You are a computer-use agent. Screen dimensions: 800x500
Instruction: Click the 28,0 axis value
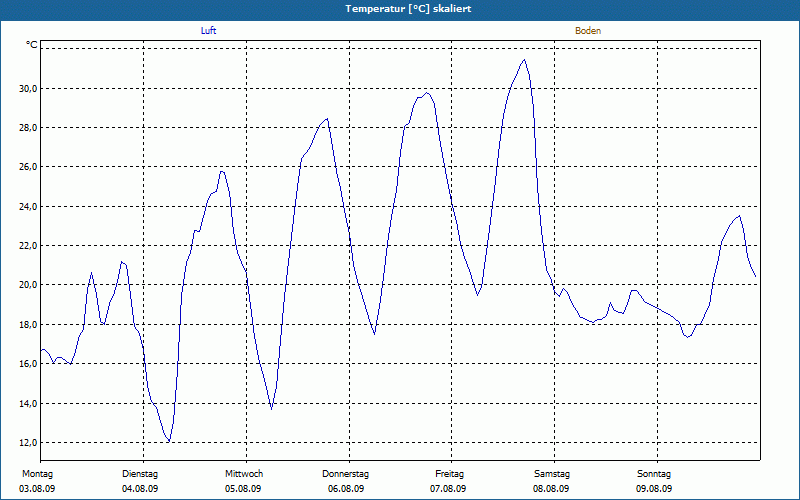pos(29,128)
